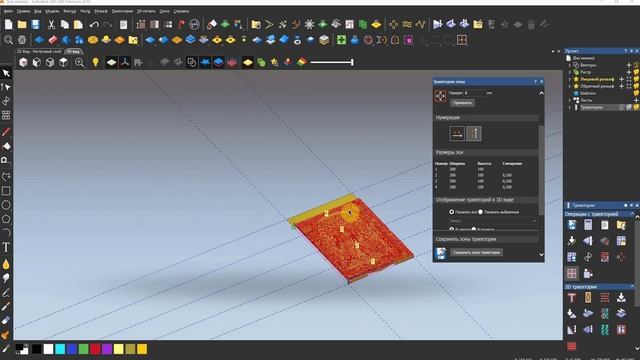
Task: Select the arrow Select tool in left toolbar
Action: 6,73
